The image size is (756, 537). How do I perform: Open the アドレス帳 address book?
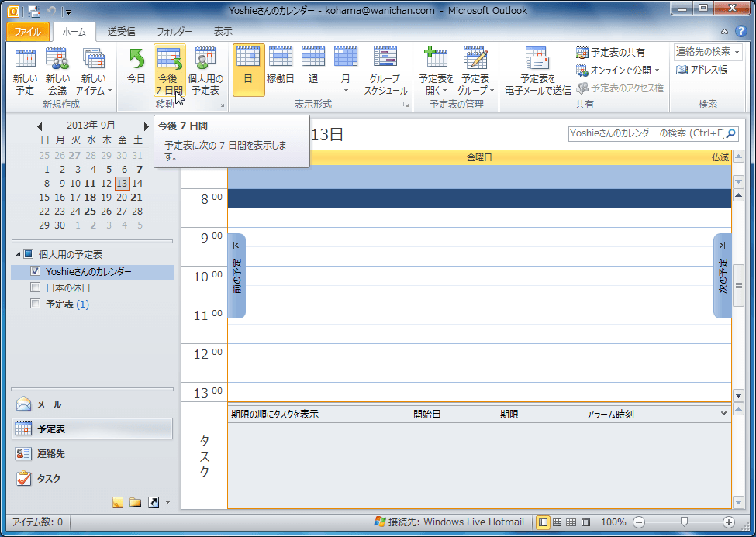coord(702,70)
